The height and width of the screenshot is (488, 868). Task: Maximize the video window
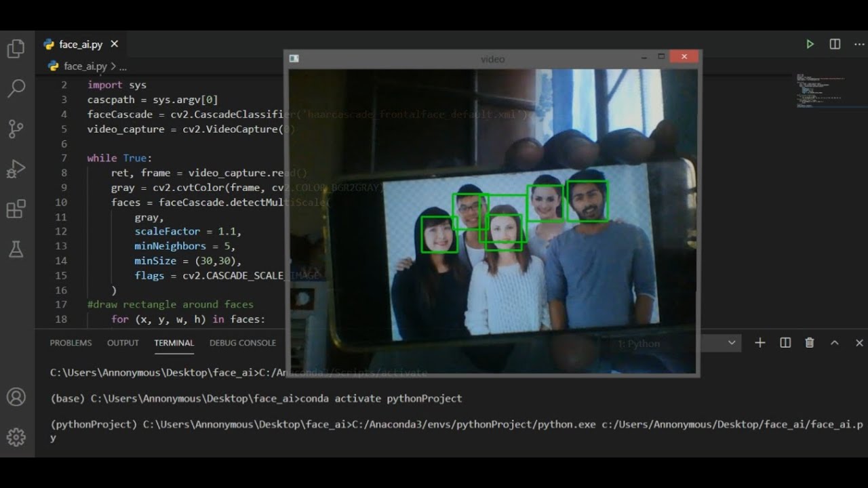pyautogui.click(x=661, y=58)
